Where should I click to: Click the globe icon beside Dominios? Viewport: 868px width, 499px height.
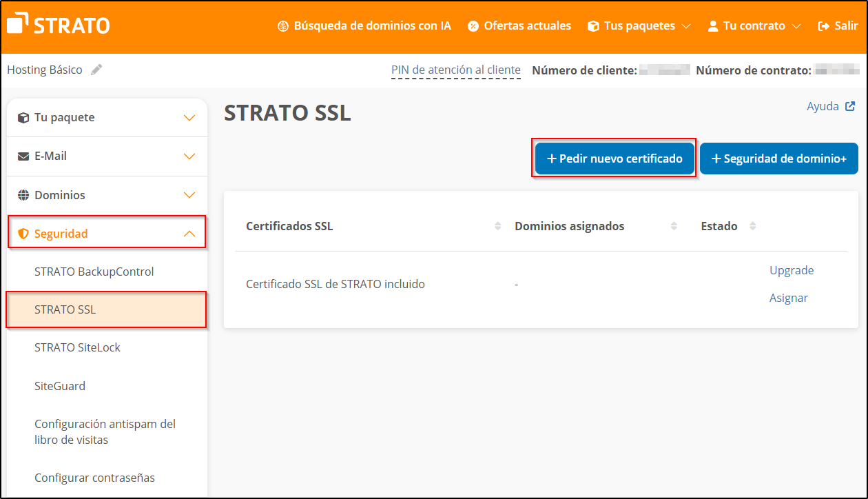[x=21, y=194]
